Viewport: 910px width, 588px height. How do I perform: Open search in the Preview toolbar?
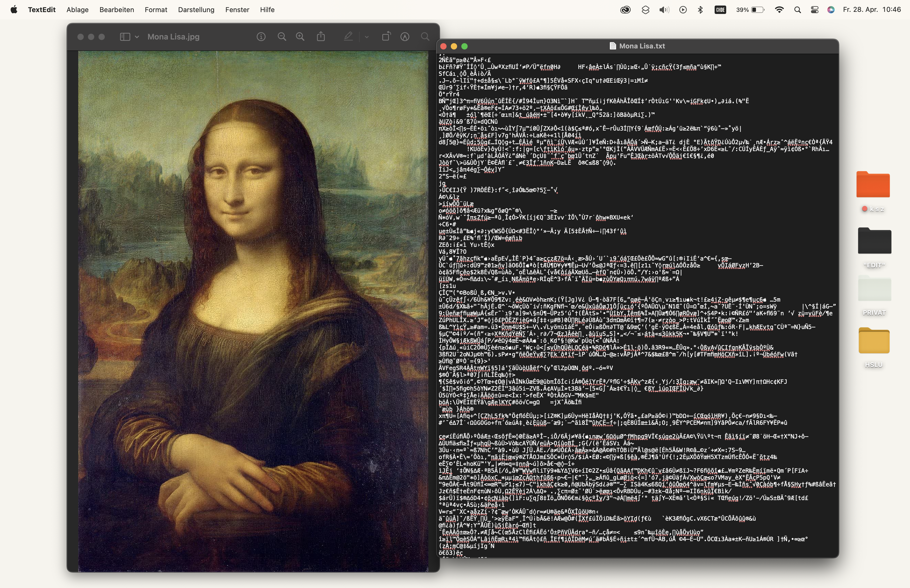[x=425, y=37]
